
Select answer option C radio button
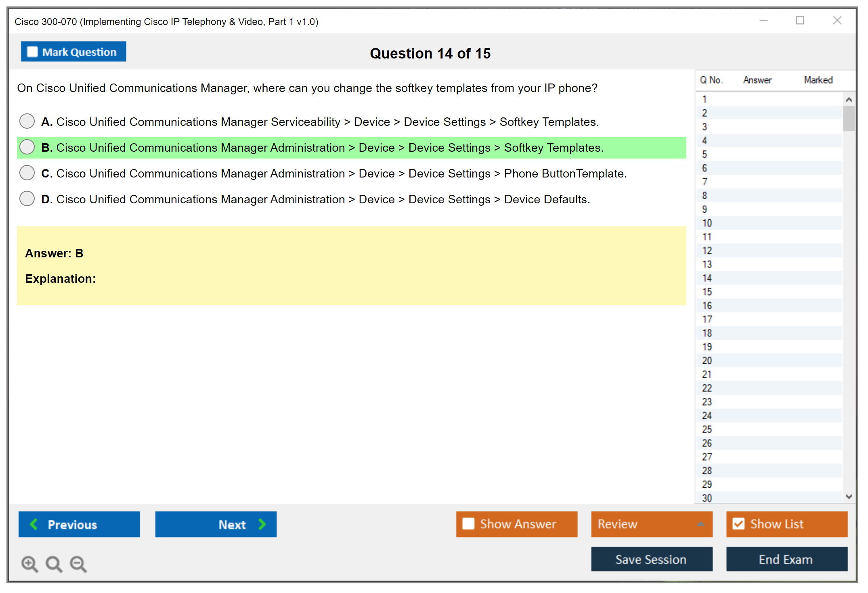pyautogui.click(x=27, y=173)
